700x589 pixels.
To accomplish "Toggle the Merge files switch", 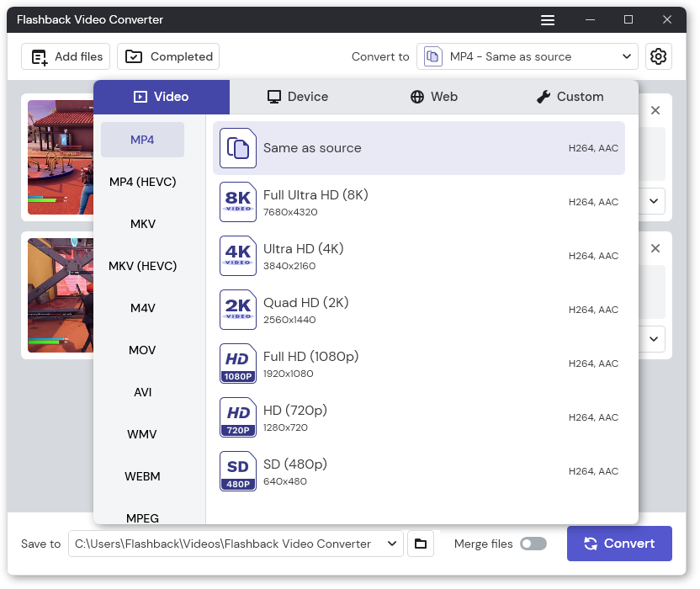I will (533, 544).
